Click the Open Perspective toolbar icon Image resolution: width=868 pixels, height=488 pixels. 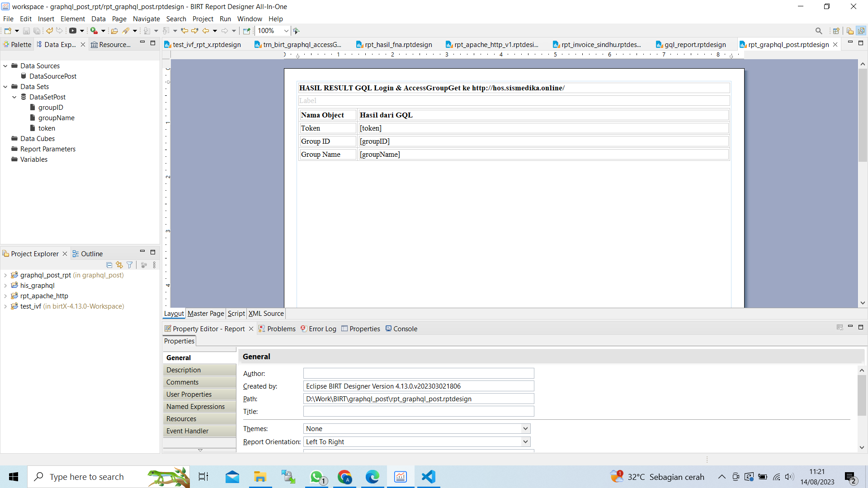[836, 31]
